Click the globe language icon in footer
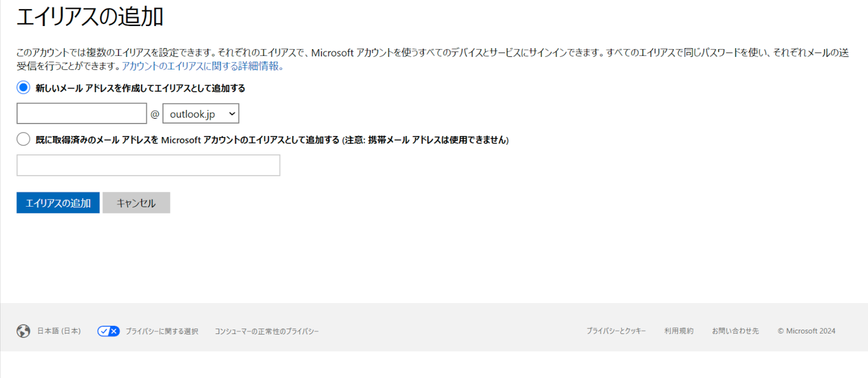This screenshot has height=378, width=868. pos(23,331)
